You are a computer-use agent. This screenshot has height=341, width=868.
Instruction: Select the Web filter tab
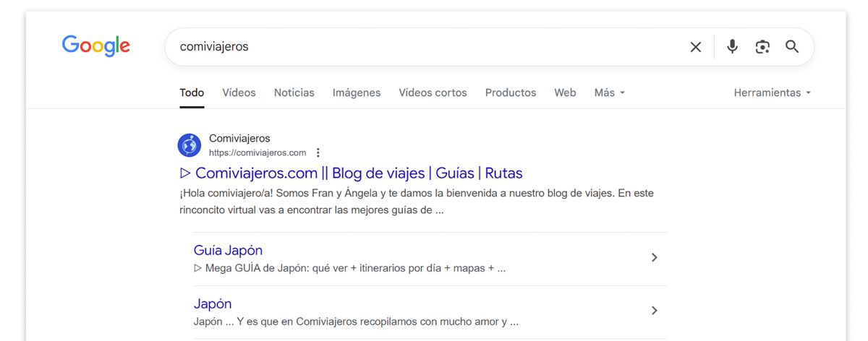click(x=565, y=92)
